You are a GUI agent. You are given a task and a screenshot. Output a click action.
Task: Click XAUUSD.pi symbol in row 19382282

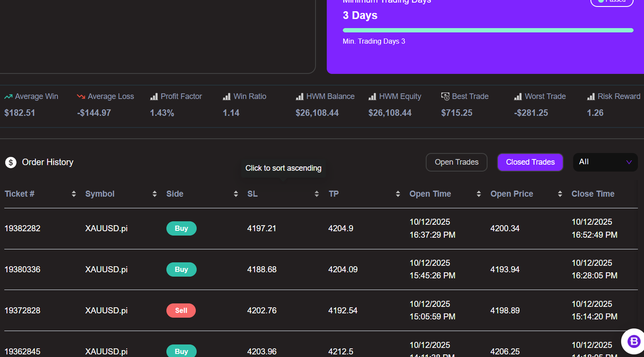[106, 228]
